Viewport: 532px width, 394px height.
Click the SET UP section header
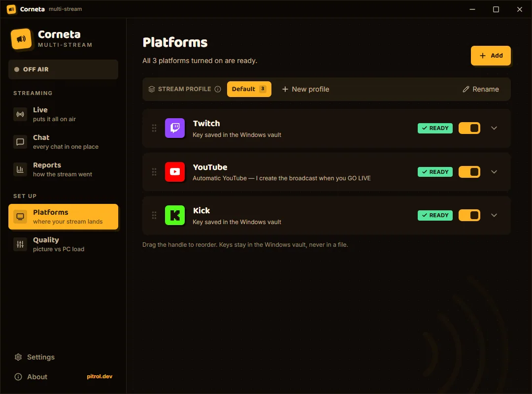point(25,196)
